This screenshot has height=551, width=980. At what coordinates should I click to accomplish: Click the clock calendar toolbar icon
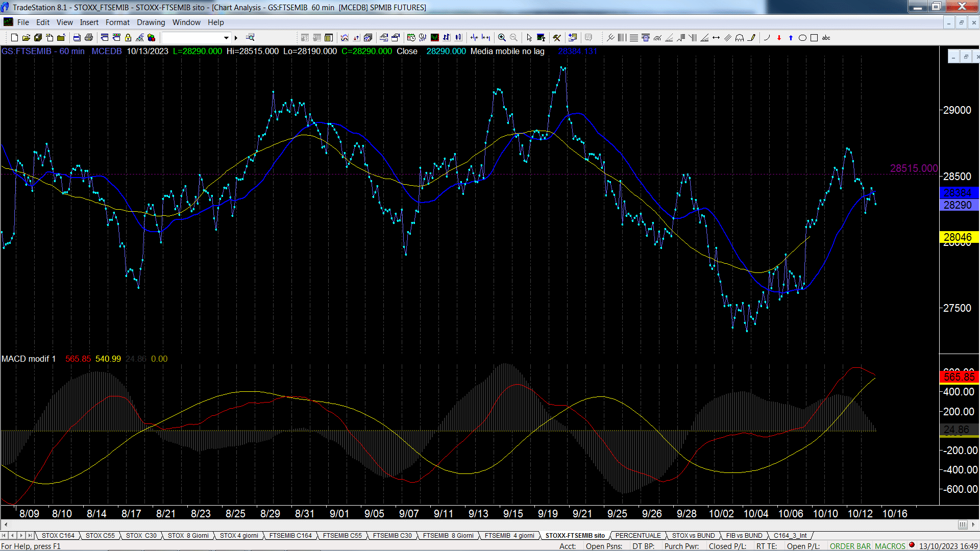411,38
